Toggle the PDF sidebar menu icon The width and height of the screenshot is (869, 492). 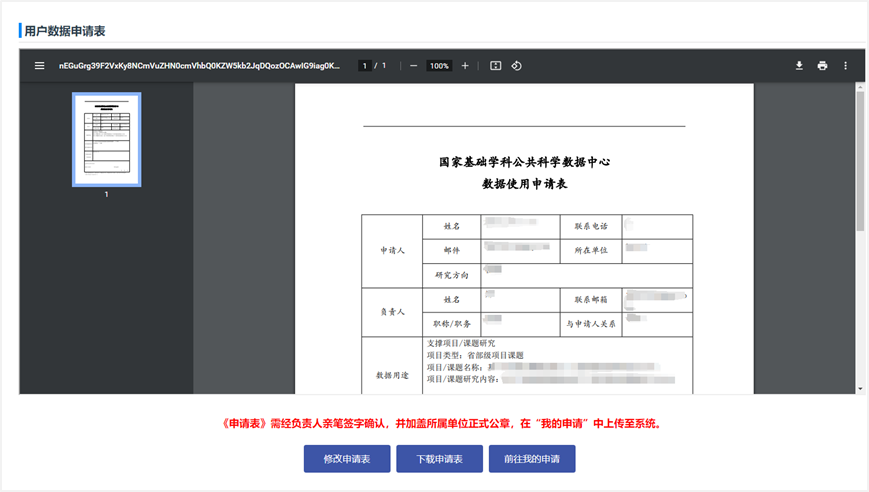point(40,66)
